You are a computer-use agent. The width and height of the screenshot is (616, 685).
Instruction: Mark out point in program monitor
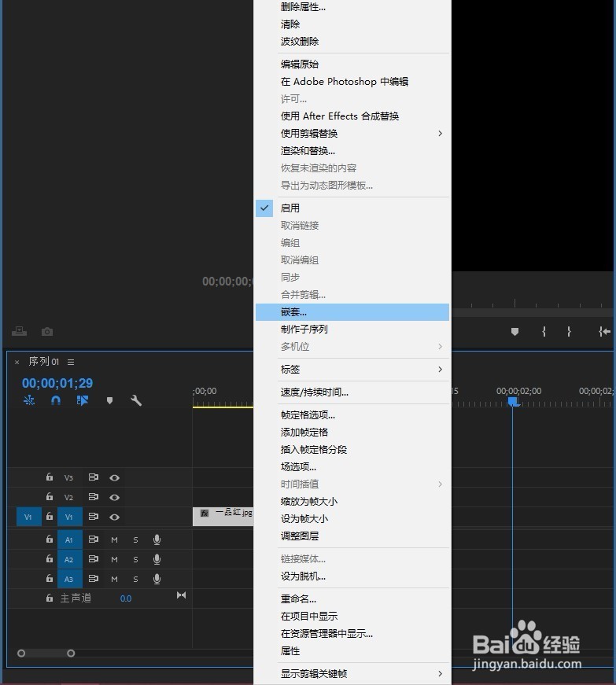[569, 332]
